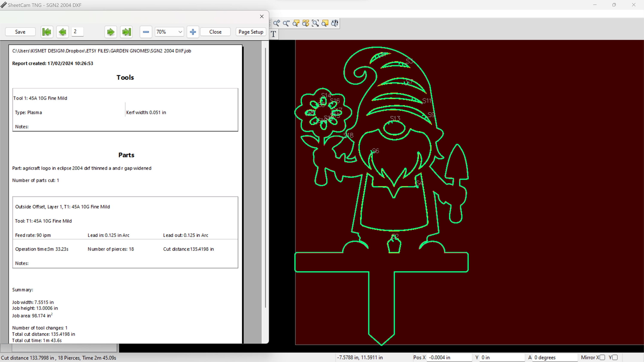Enable the Mirror Y checkbox
Image resolution: width=644 pixels, height=362 pixels.
pyautogui.click(x=615, y=357)
